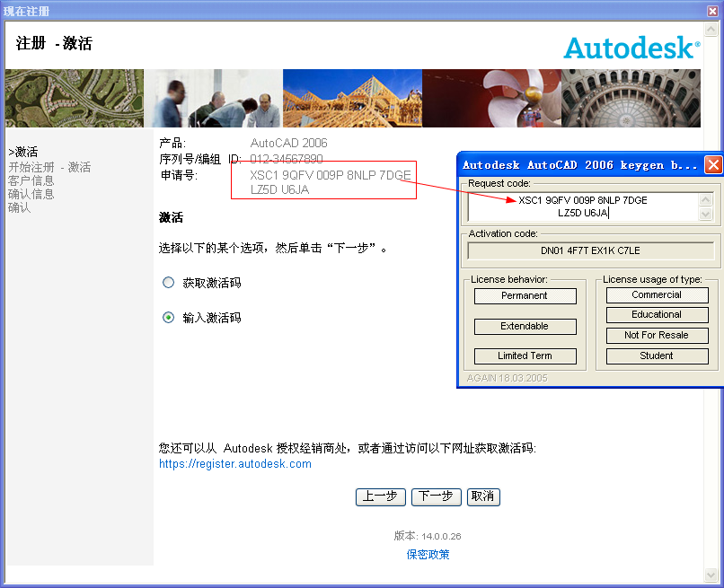Click the request code line XSC1 9QFV 009P 8NLP 7DGE in main window
Screen dimensions: 724x588
(x=331, y=175)
